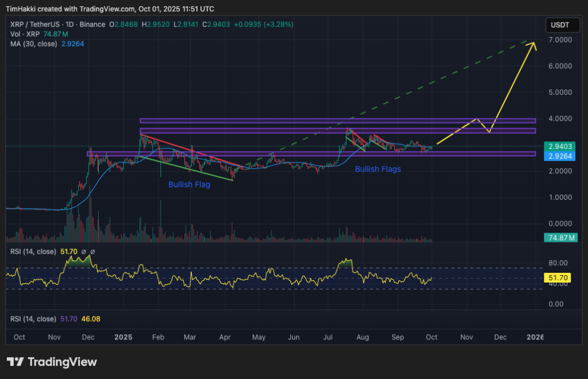Viewport: 588px width, 379px height.
Task: Click the first ø icon beside the RSI legend
Action: [x=84, y=252]
